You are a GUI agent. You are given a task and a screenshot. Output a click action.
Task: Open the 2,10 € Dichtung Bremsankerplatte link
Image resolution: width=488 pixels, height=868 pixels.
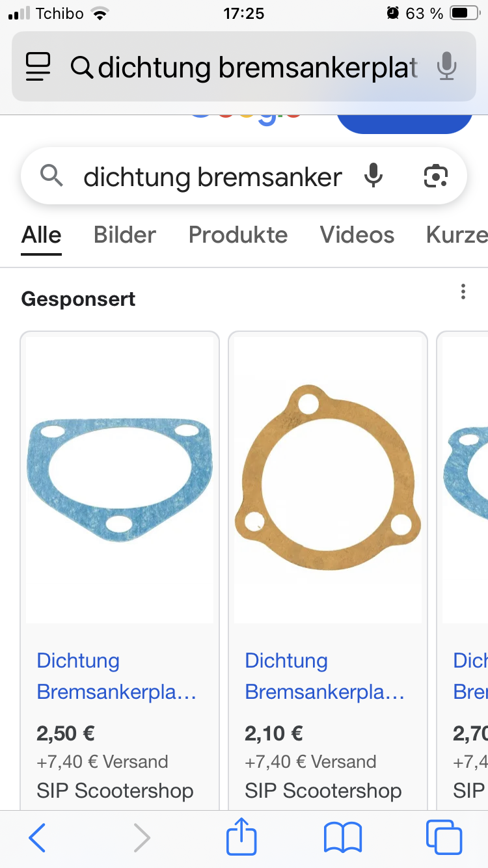325,675
